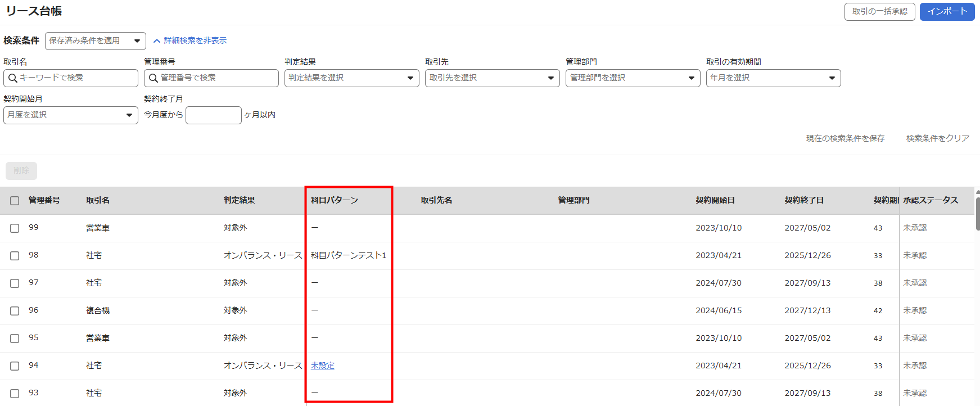Click the search icon in 取引名 field

click(x=12, y=78)
